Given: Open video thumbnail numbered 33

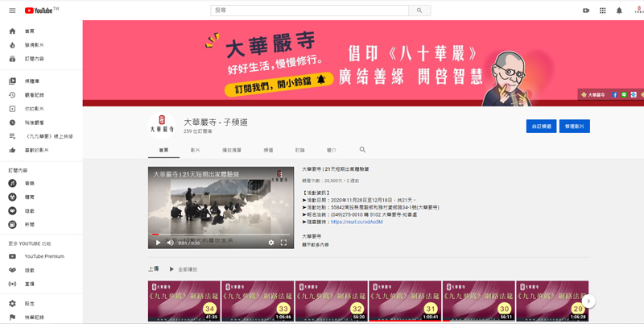Looking at the screenshot, I should tap(258, 301).
